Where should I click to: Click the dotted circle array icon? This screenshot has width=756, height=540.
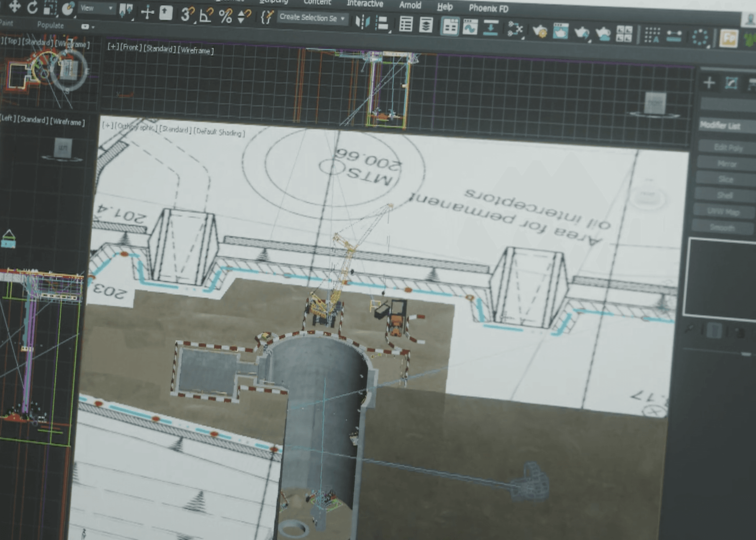pos(700,37)
